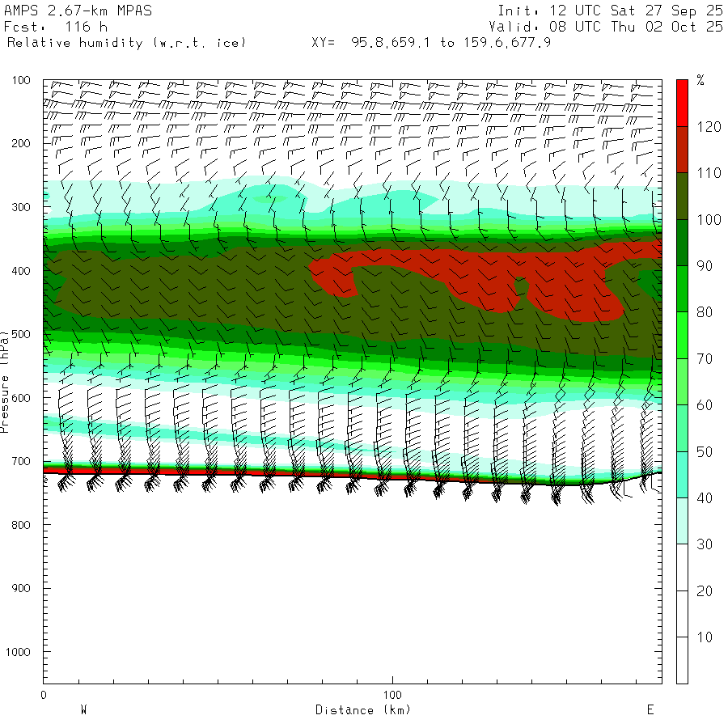The height and width of the screenshot is (728, 728).
Task: Click the '100' distance axis label
Action: pos(392,695)
